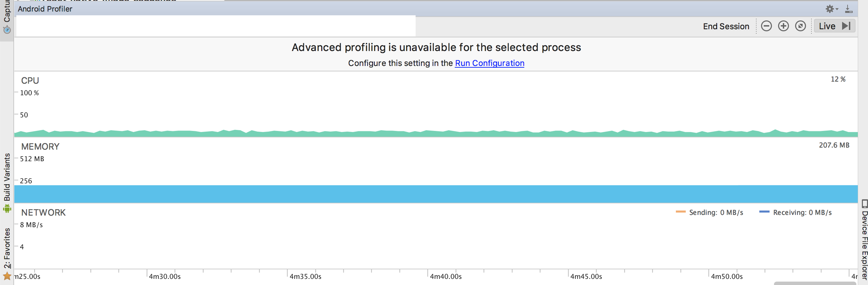Open the Captures side tab
The image size is (868, 285).
[7, 11]
